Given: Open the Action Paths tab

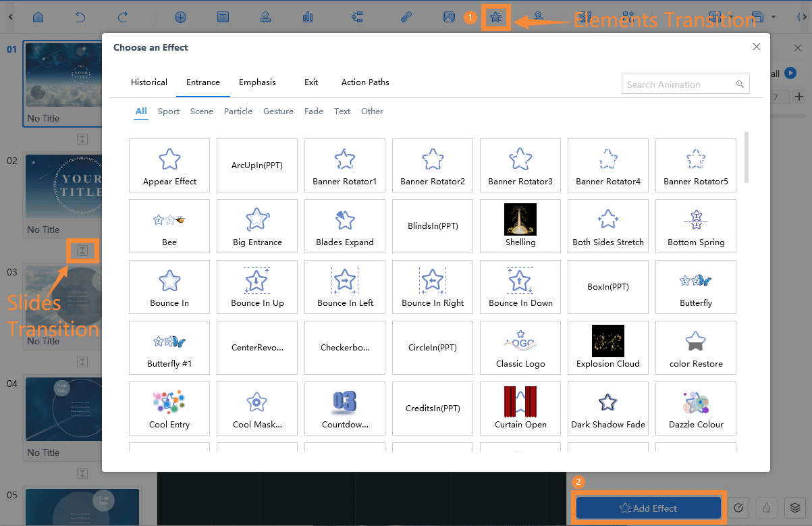Looking at the screenshot, I should (365, 82).
